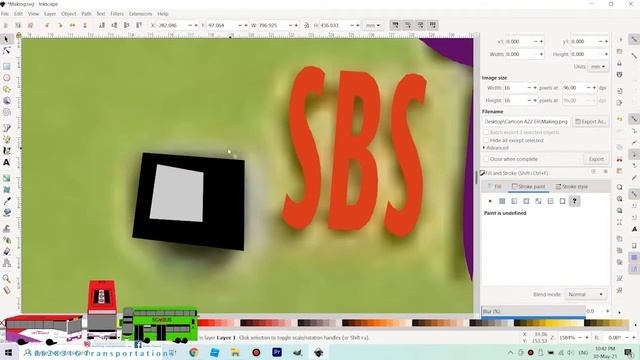This screenshot has height=360, width=640.
Task: Increase the W width with plus stepper
Action: tap(296, 25)
